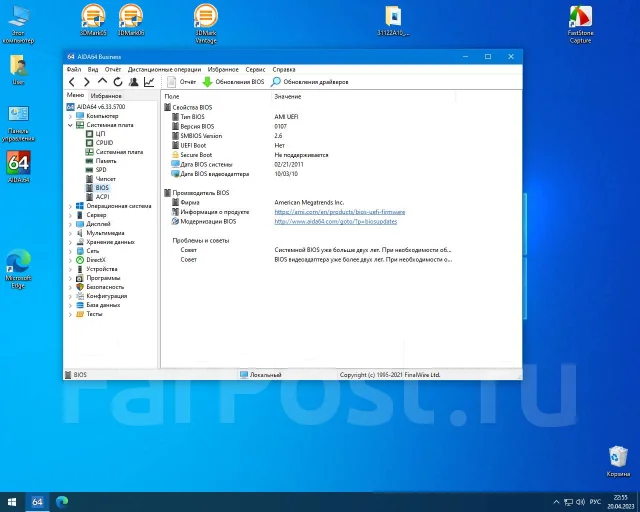Click the Тесты category icon

point(80,314)
